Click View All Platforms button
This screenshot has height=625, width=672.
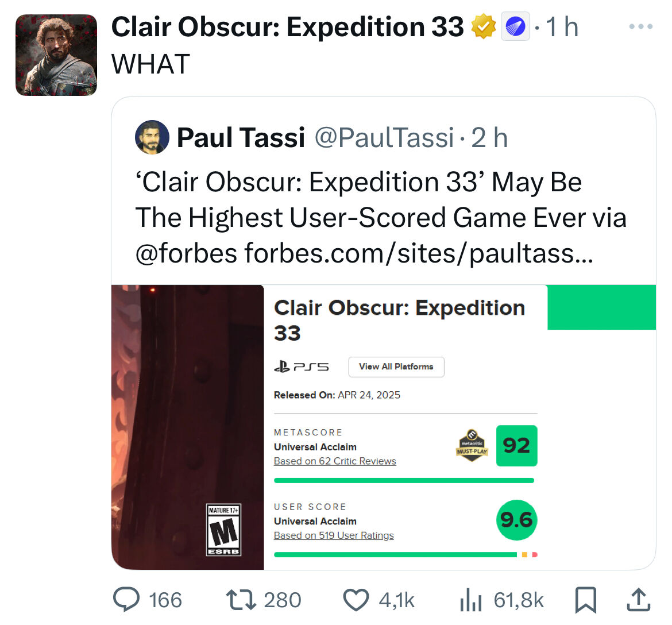(x=396, y=367)
